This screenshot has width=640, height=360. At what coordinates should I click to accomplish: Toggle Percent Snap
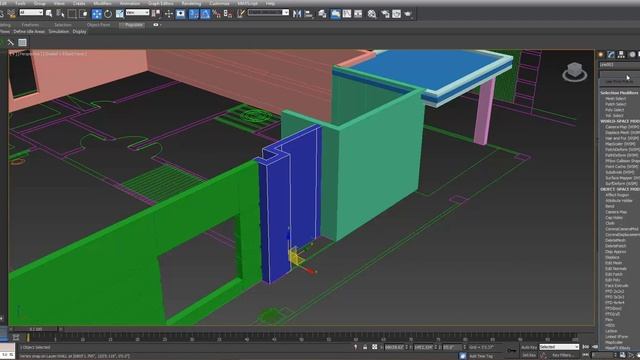point(217,14)
